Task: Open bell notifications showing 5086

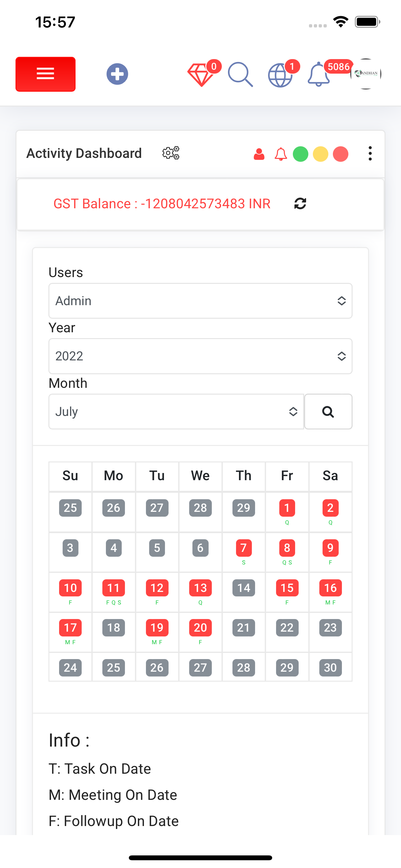Action: 319,74
